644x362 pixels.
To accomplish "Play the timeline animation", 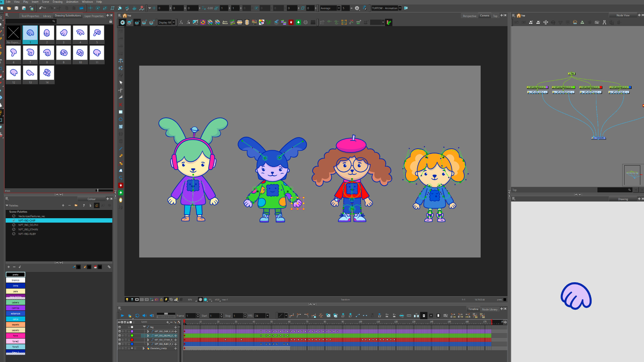I will [122, 316].
